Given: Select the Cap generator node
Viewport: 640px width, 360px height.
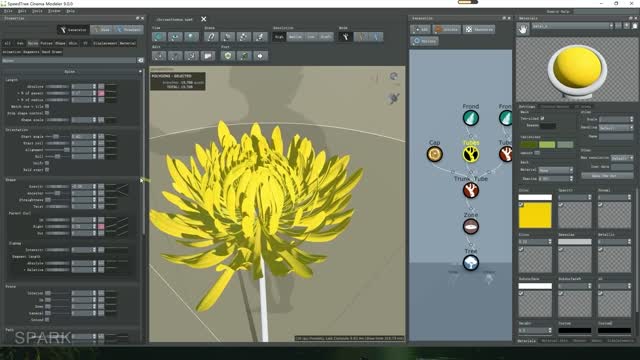Looking at the screenshot, I should click(435, 154).
